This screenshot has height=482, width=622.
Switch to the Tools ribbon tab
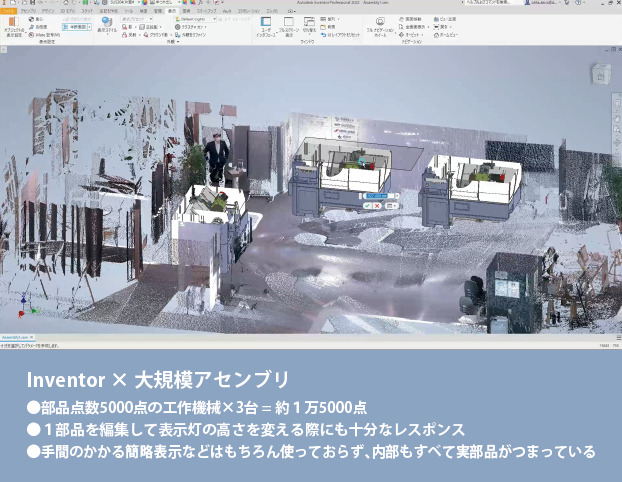tap(128, 11)
